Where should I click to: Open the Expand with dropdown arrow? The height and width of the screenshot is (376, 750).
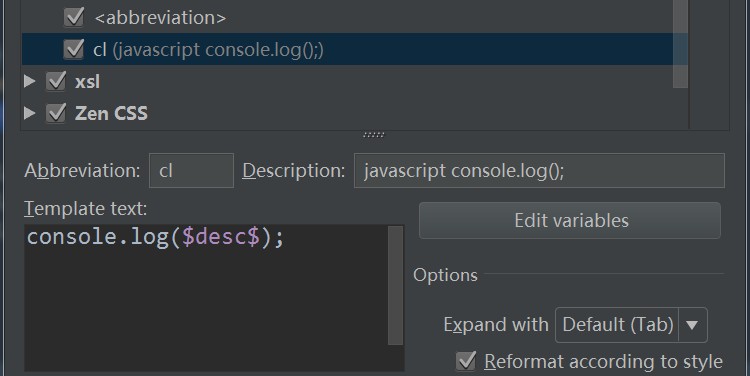pyautogui.click(x=692, y=325)
